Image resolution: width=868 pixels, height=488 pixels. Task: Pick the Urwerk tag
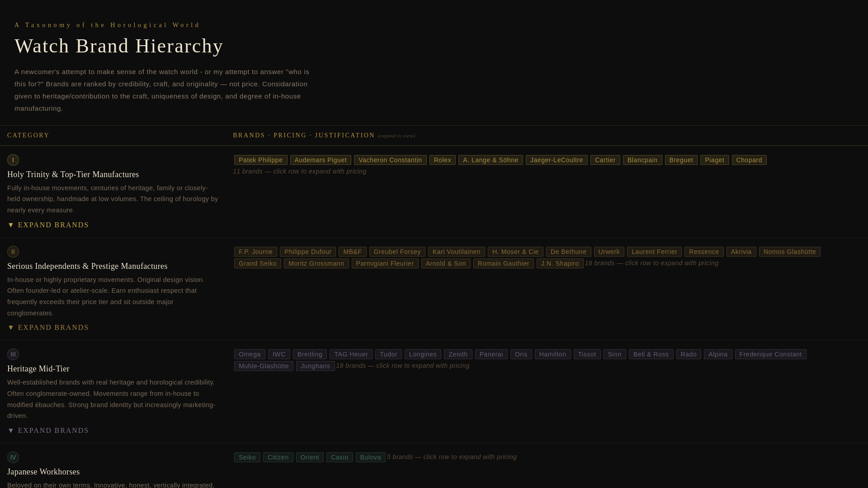609,252
